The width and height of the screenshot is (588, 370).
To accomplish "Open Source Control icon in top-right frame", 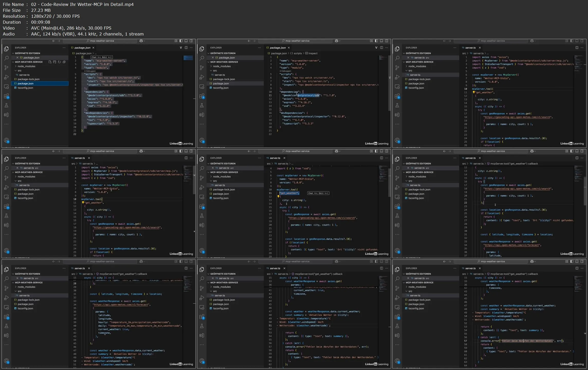I will point(397,68).
